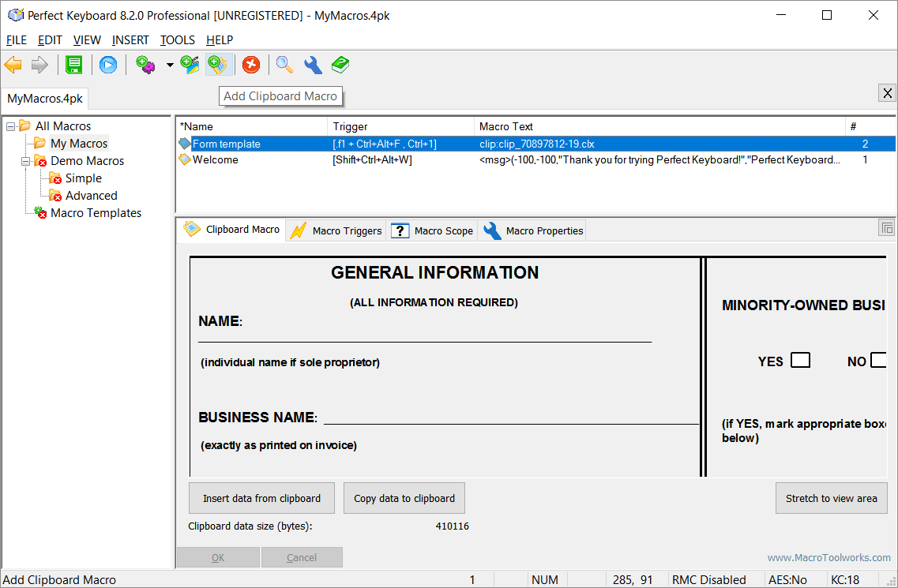
Task: Open the Macro Scope tab
Action: [434, 230]
